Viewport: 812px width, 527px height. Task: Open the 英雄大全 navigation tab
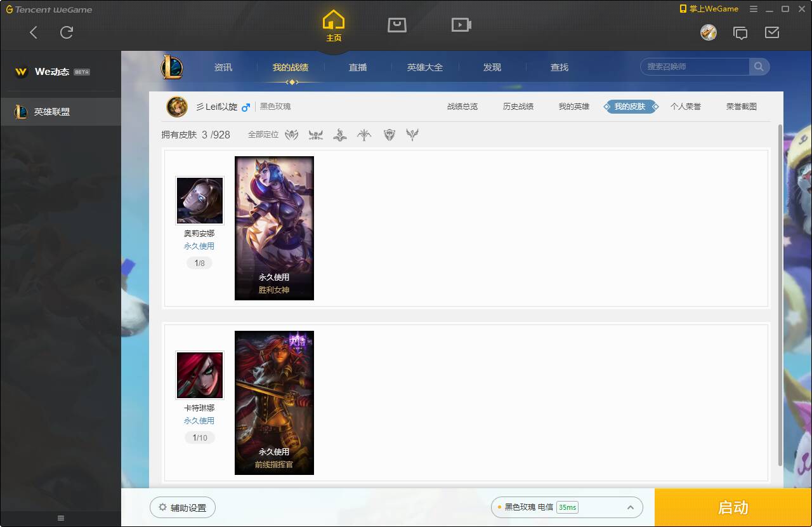point(425,67)
